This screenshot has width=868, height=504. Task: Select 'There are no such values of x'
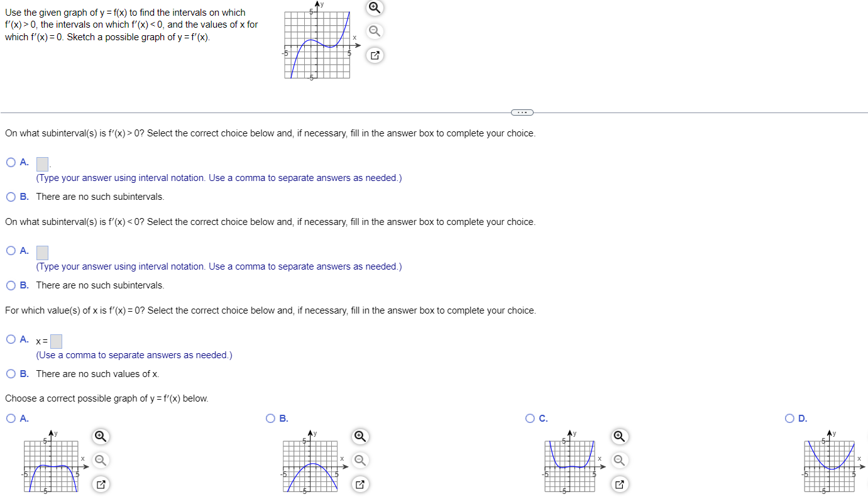(x=10, y=373)
